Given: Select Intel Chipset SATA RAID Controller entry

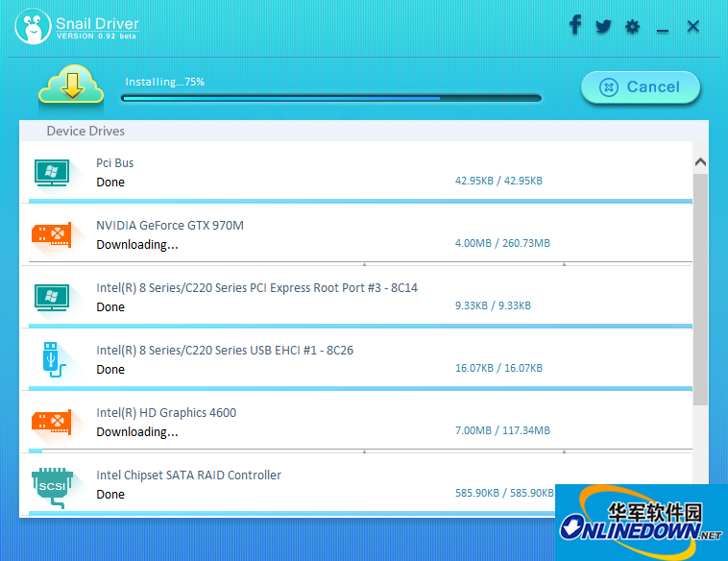Looking at the screenshot, I should (188, 476).
